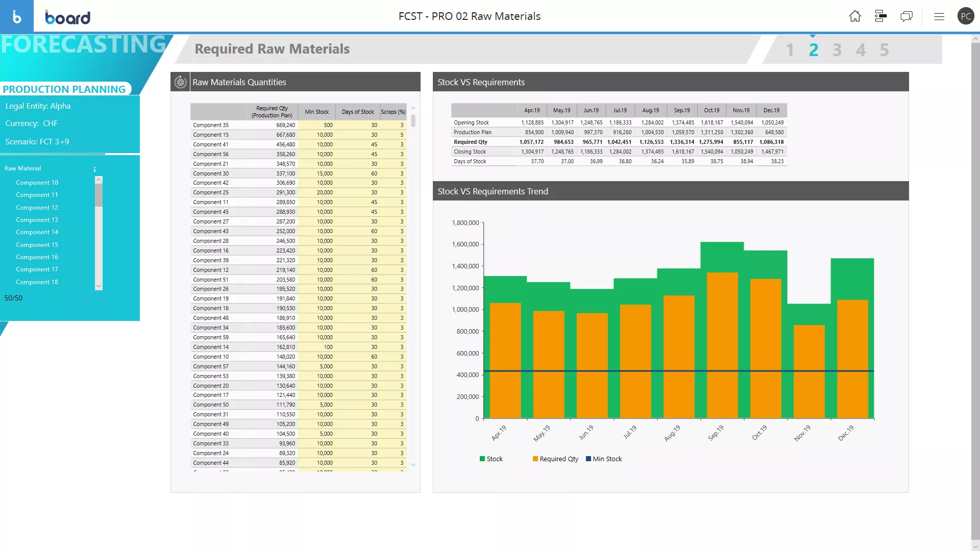Screen dimensions: 980x551
Task: Click the Board 'b' logo square
Action: [17, 16]
